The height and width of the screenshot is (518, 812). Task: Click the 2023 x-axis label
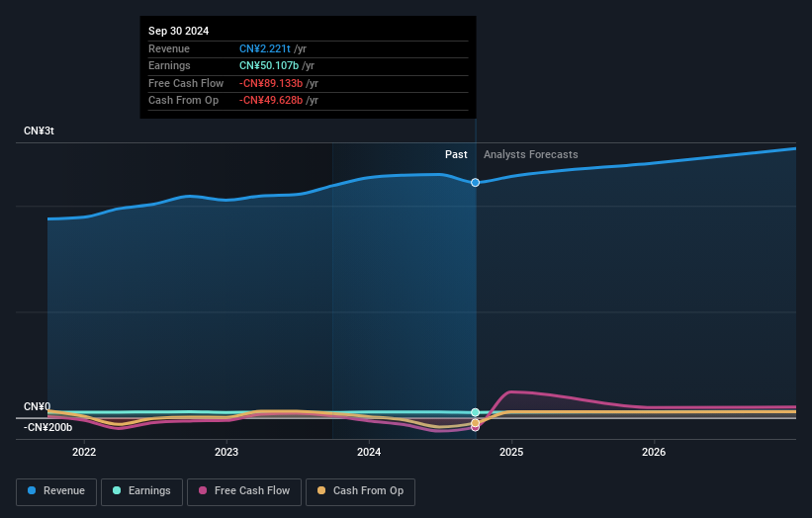click(x=226, y=453)
